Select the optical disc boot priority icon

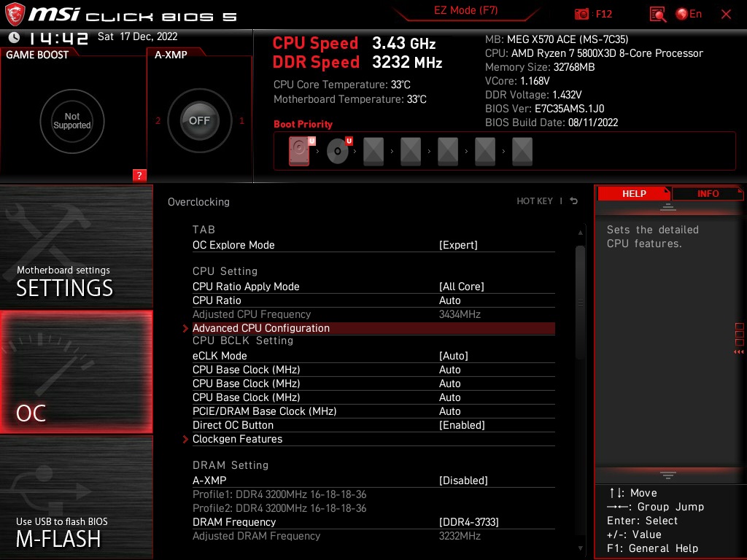[339, 151]
